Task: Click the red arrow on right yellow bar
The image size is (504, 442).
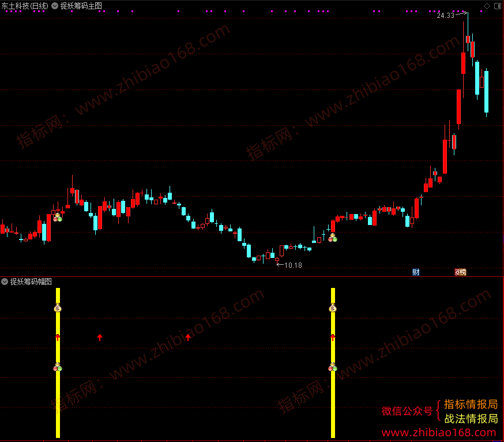Action: coord(333,338)
